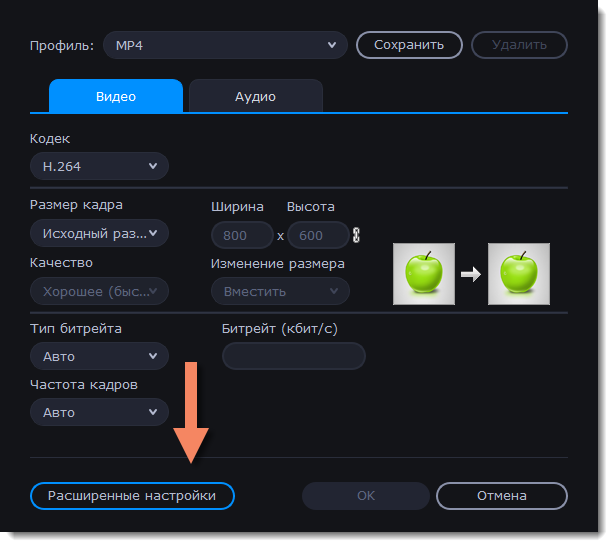Open the frame size dropdown
This screenshot has width=613, height=547.
(x=99, y=234)
